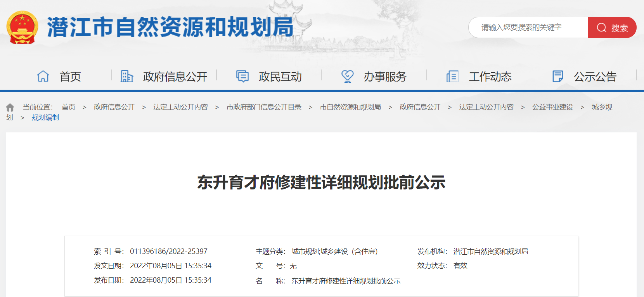This screenshot has width=644, height=297.
Task: Click 发文日期 value 2022年08月05日 15:35:34
Action: point(171,266)
